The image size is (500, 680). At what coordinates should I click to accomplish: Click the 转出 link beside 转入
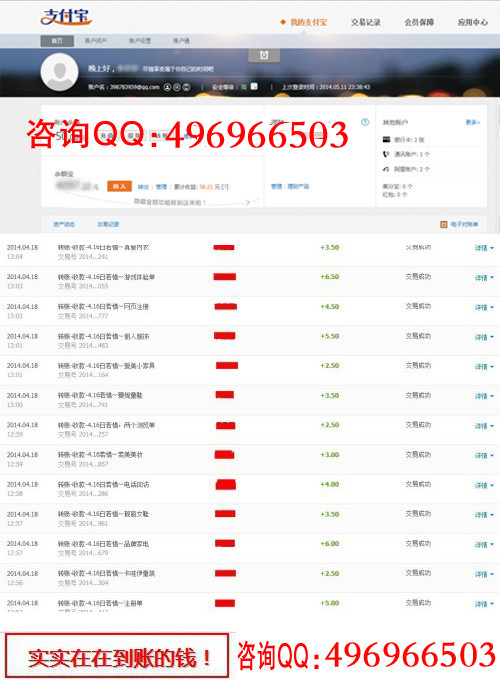click(x=143, y=187)
